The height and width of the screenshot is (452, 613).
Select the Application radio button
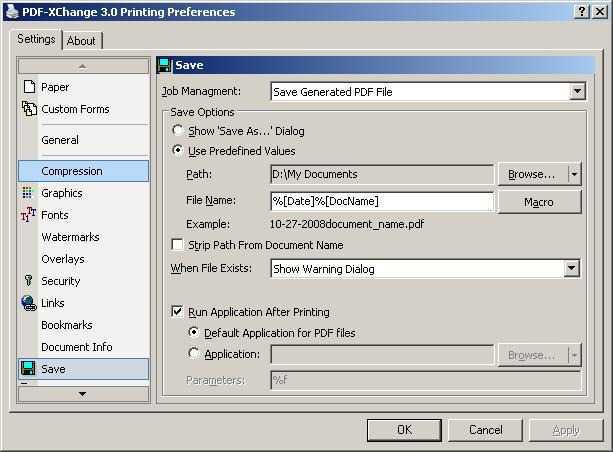[x=194, y=353]
